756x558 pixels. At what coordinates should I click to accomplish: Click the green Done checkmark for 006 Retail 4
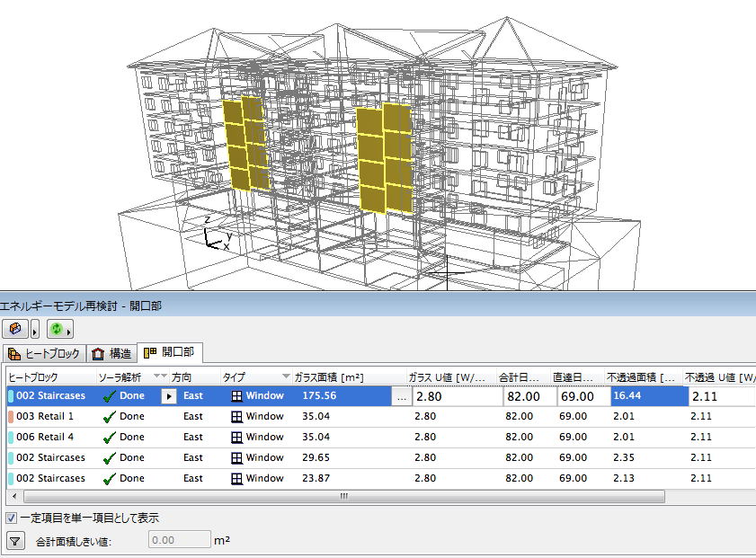[110, 437]
